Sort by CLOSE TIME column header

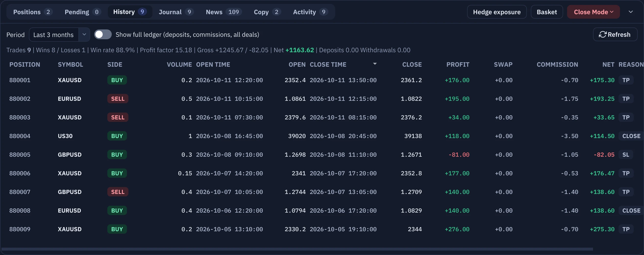pyautogui.click(x=328, y=64)
